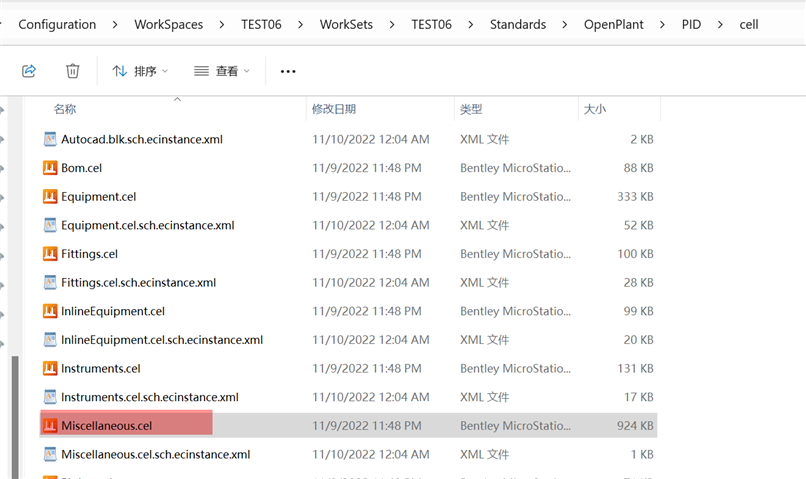Open the OpenPlant breadcrumb folder
Image resolution: width=806 pixels, height=479 pixels.
[613, 24]
